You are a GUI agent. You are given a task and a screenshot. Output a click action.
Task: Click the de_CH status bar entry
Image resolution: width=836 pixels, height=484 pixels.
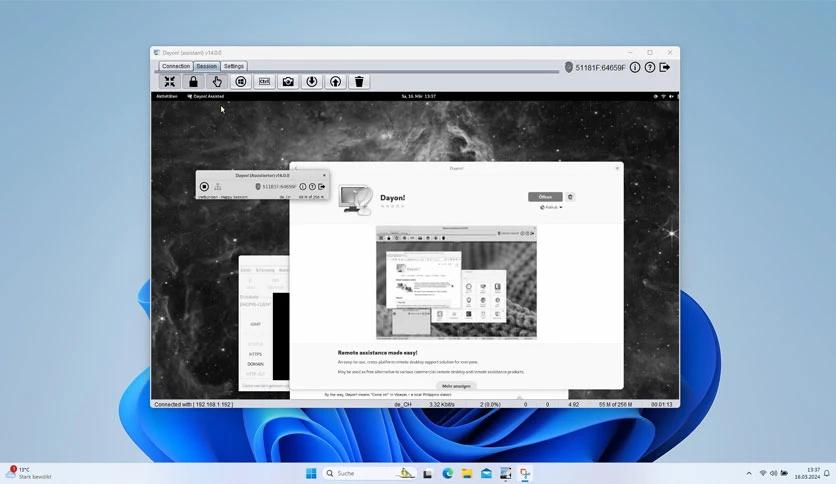pyautogui.click(x=403, y=405)
